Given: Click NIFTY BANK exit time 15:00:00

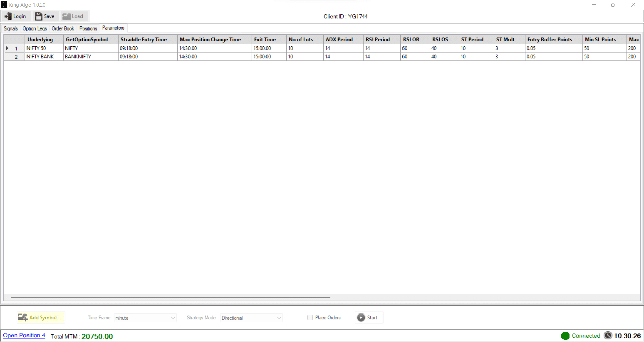Looking at the screenshot, I should pyautogui.click(x=269, y=57).
